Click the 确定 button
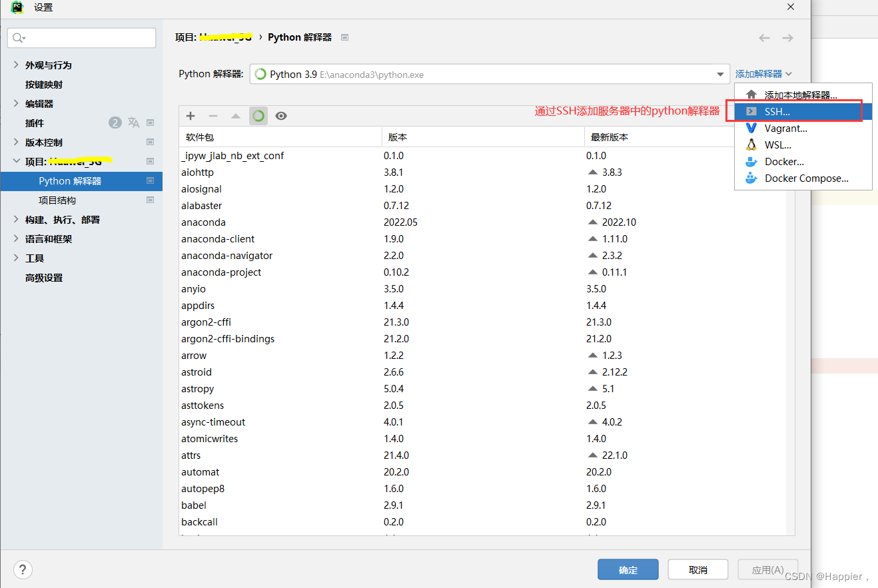This screenshot has height=588, width=878. (x=628, y=569)
